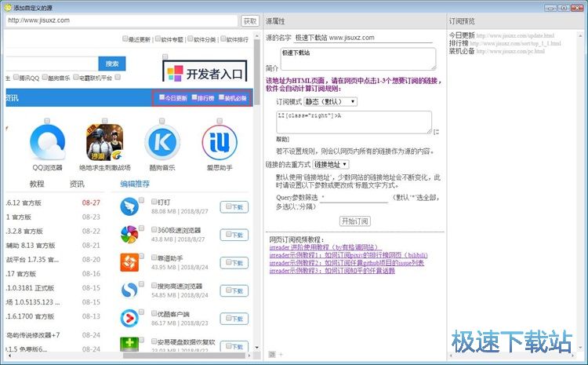Viewport: 588px width, 365px height.
Task: Switch to the 教程 tab
Action: pos(37,184)
